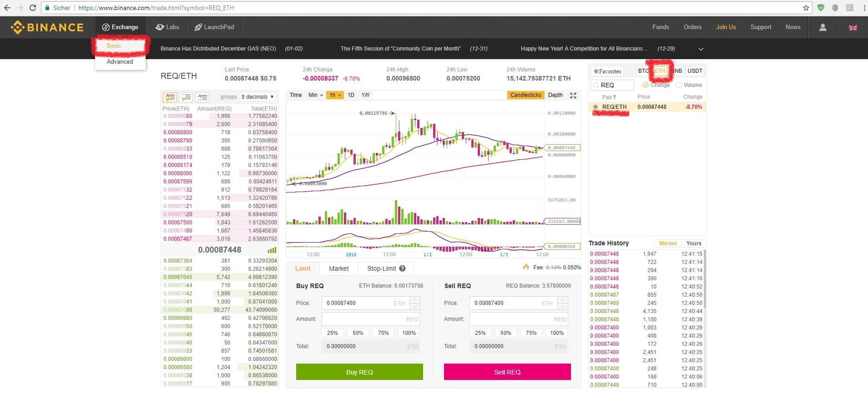Open the Favorites market tab
The width and height of the screenshot is (868, 395).
click(607, 71)
